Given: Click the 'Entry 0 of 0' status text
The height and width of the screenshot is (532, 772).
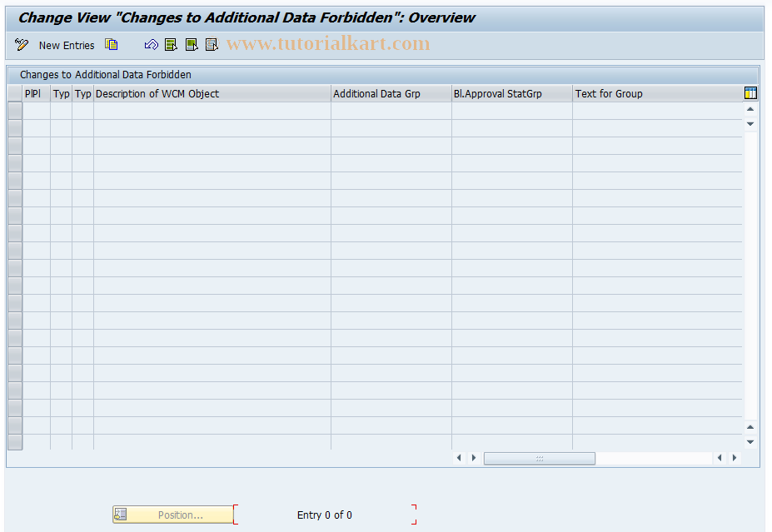Looking at the screenshot, I should 325,515.
